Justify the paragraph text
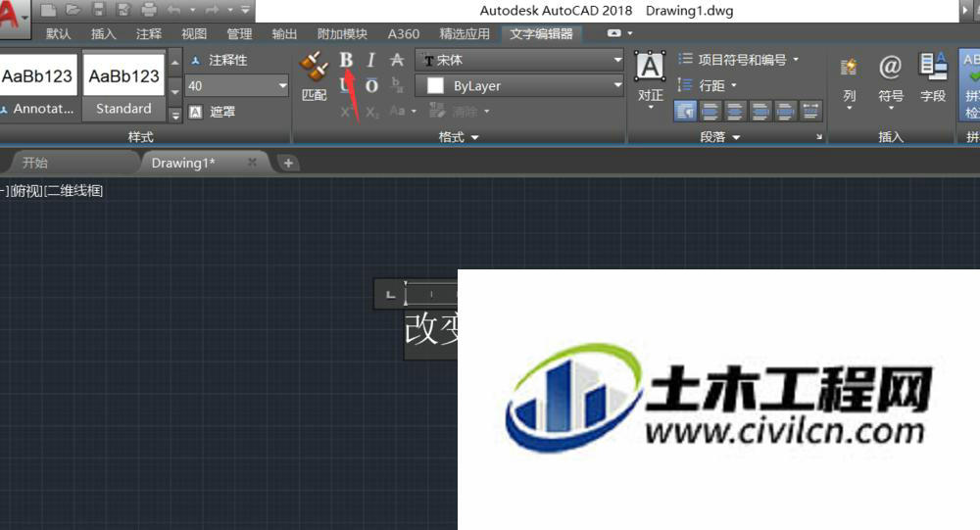Image resolution: width=980 pixels, height=530 pixels. (785, 112)
